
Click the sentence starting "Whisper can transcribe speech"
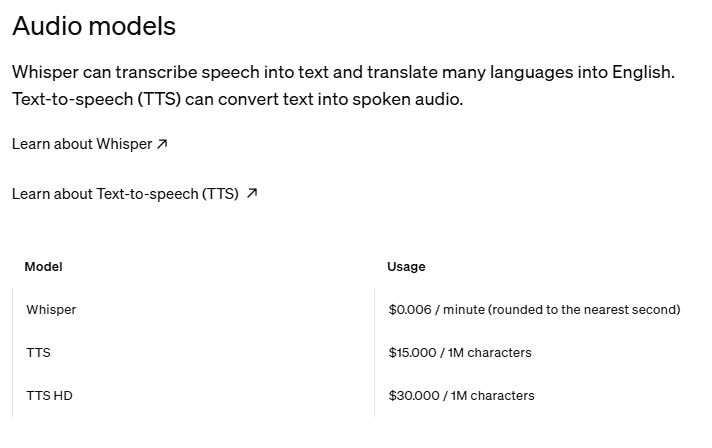200,73
